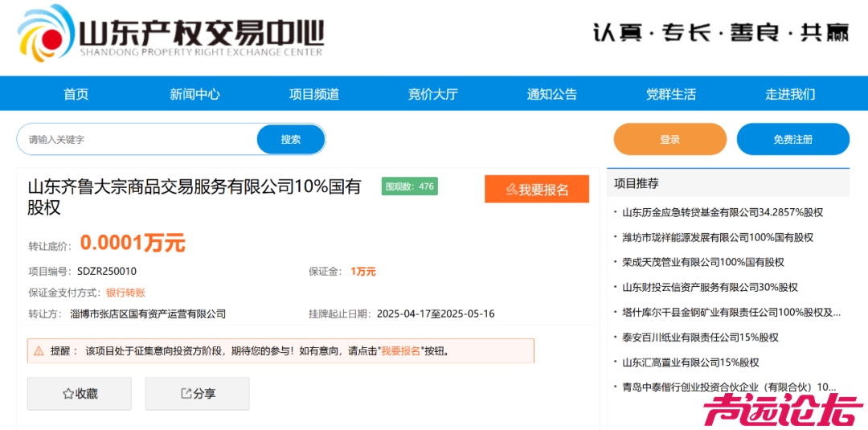868x430 pixels.
Task: Click the price 0.0001万元
Action: [x=133, y=243]
